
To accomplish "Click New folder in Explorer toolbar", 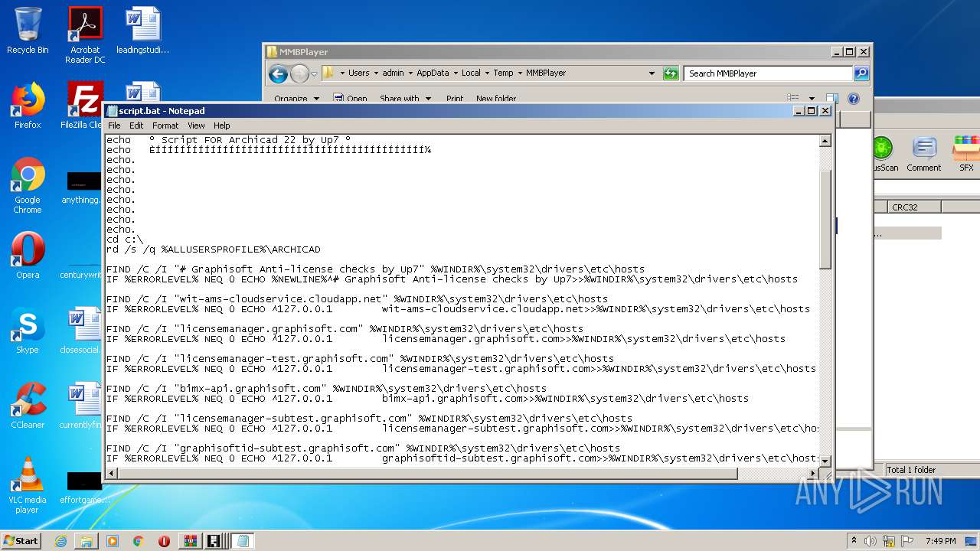I will 496,98.
